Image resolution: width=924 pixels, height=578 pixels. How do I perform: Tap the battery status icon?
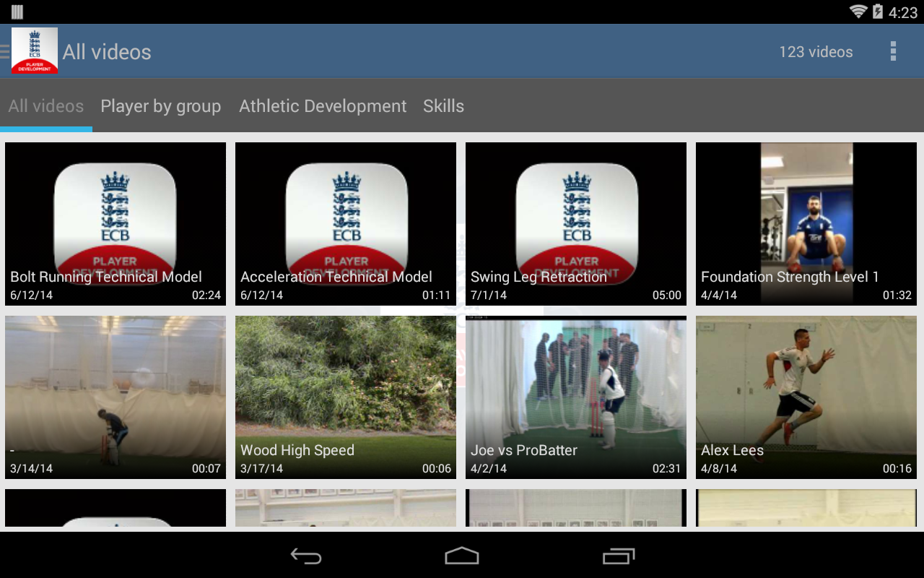tap(878, 12)
